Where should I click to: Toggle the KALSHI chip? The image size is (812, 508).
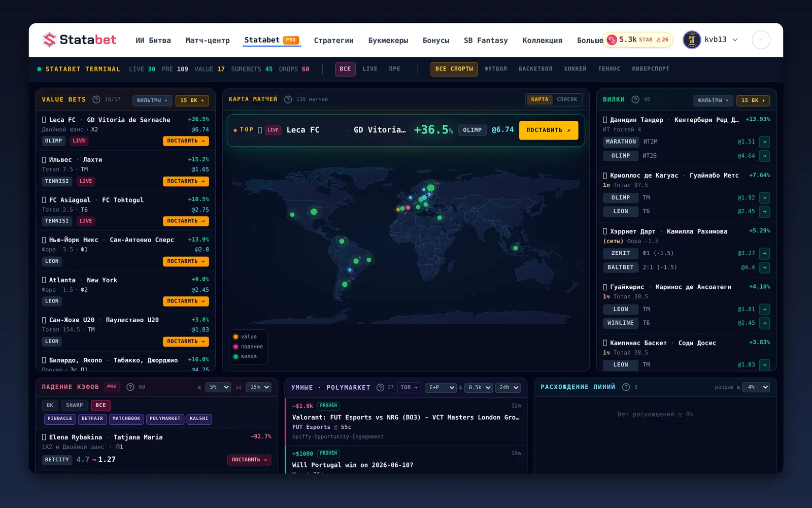(199, 419)
